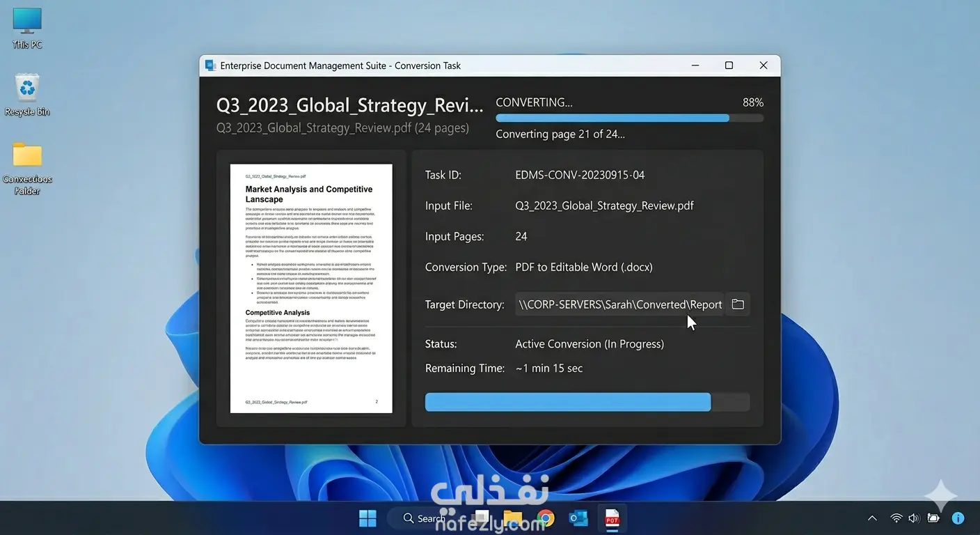The height and width of the screenshot is (535, 980).
Task: Click the Task ID value EDMS-CONV-20230915-04
Action: [580, 175]
